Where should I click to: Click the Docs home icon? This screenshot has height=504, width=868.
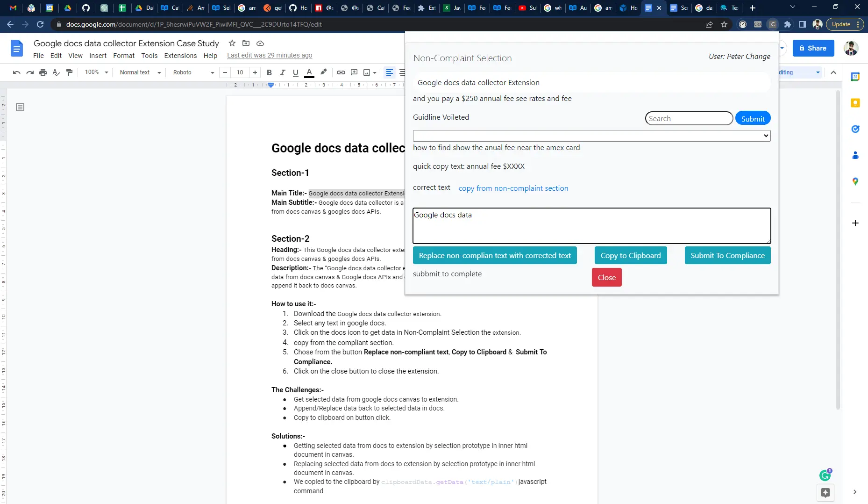tap(17, 48)
